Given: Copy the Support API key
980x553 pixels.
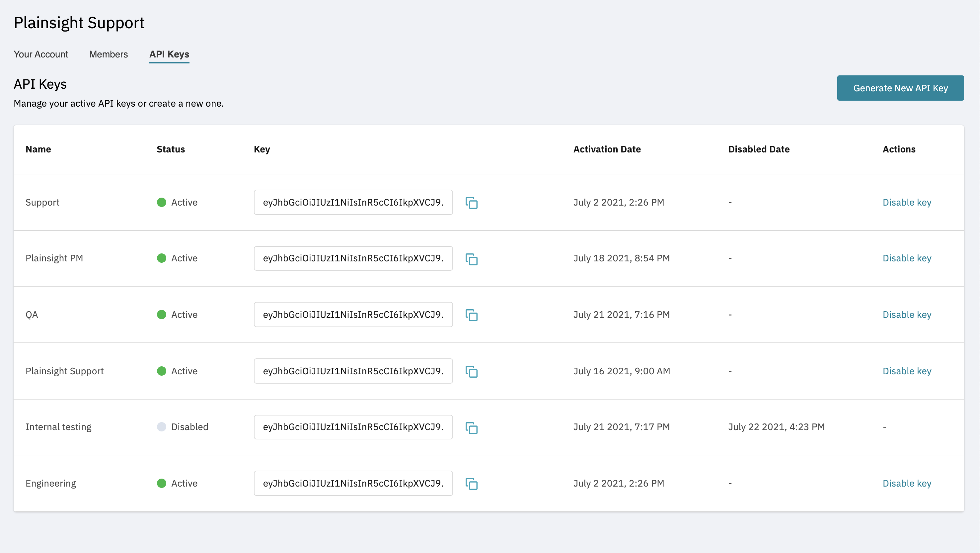Looking at the screenshot, I should (x=471, y=203).
